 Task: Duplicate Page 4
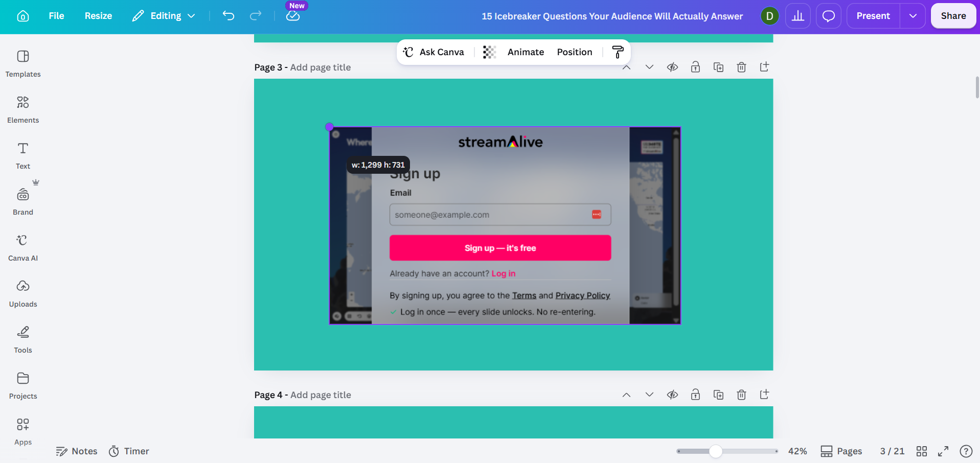click(718, 395)
